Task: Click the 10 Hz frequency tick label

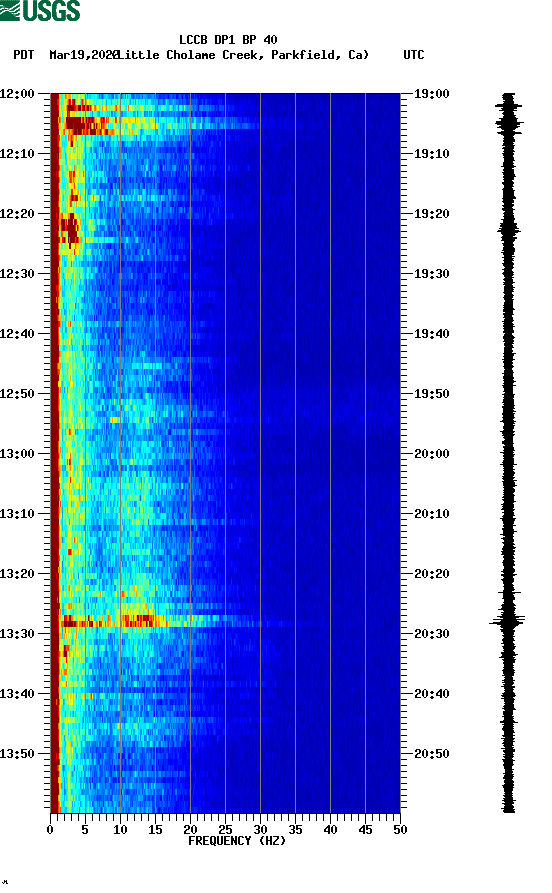Action: 120,830
